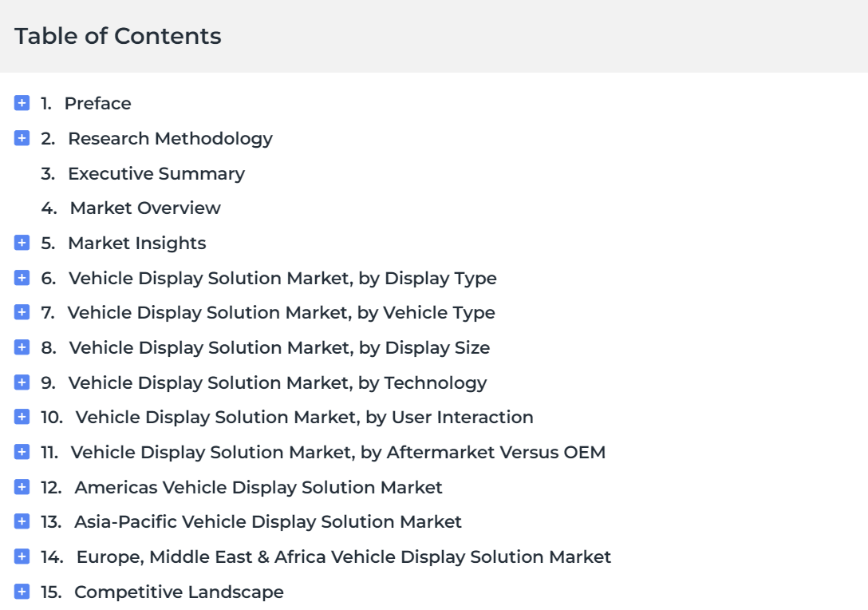Open Vehicle Display Solution Market, by Technology
This screenshot has width=868, height=610.
[278, 382]
